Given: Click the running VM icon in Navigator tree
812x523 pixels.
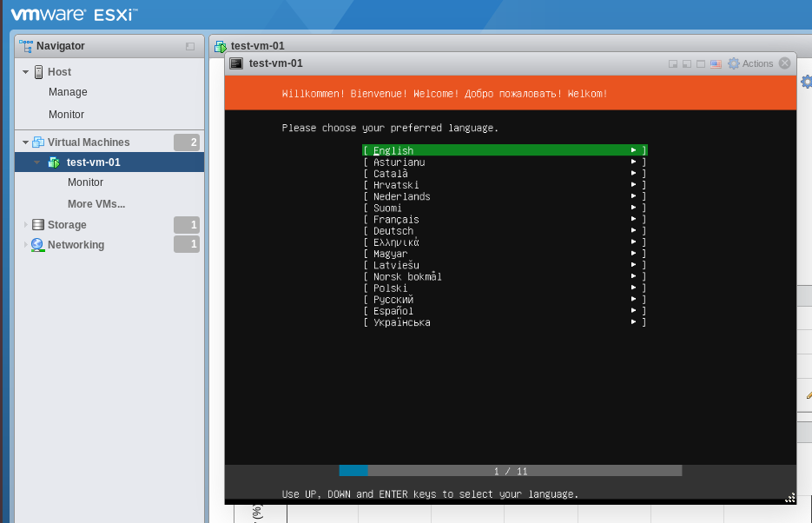Looking at the screenshot, I should point(54,162).
